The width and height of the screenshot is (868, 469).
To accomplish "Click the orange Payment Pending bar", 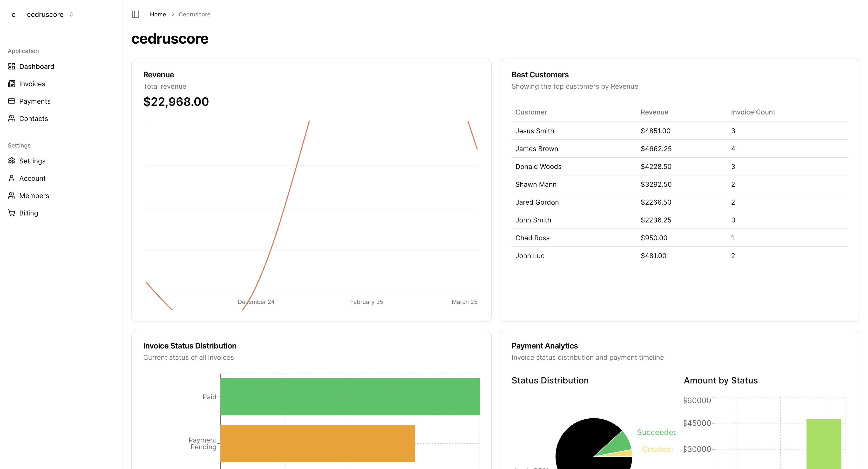I will (x=317, y=443).
